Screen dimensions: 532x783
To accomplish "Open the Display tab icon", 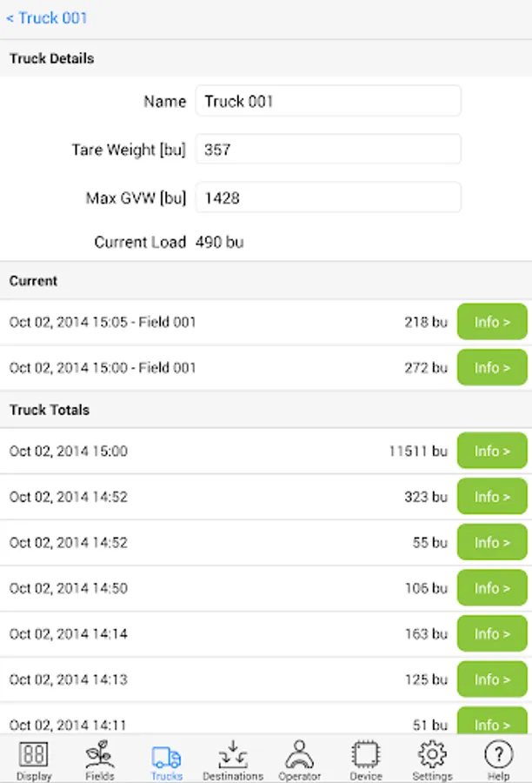I will (33, 754).
